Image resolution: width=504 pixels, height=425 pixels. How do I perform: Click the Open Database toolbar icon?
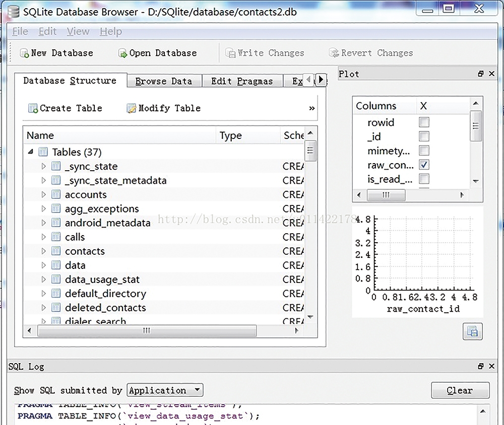[122, 53]
